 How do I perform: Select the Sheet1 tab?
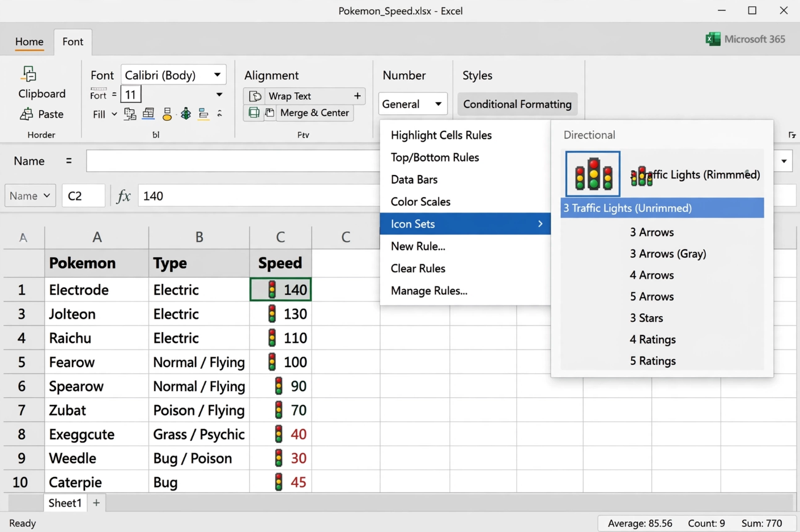coord(65,503)
